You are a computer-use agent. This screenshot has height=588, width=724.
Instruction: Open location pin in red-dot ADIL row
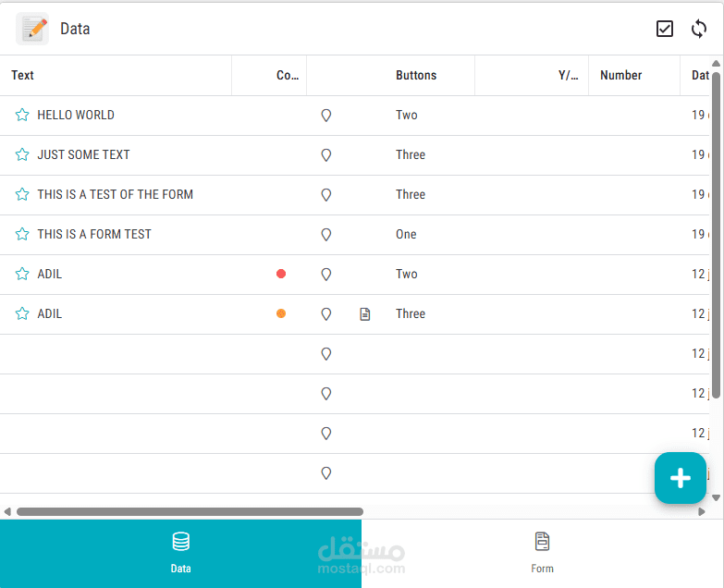click(326, 275)
